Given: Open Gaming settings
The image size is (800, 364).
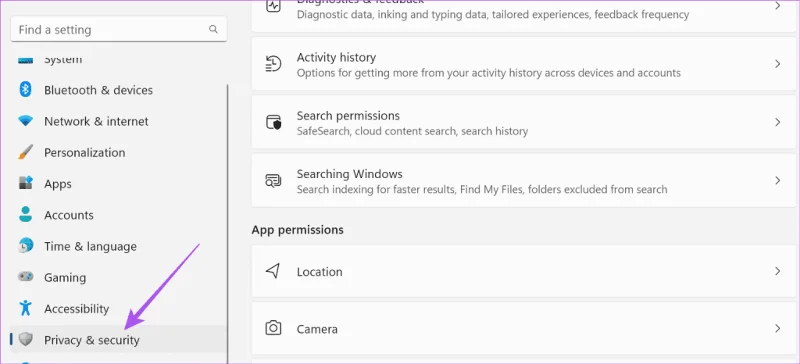Looking at the screenshot, I should point(118,277).
